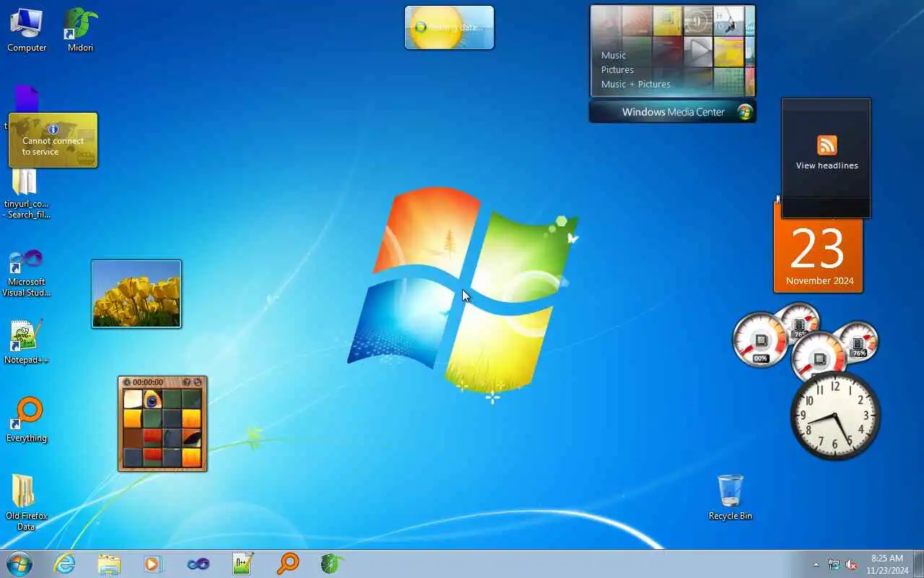The width and height of the screenshot is (924, 578).
Task: Click the Media Center green Windows logo
Action: [745, 112]
